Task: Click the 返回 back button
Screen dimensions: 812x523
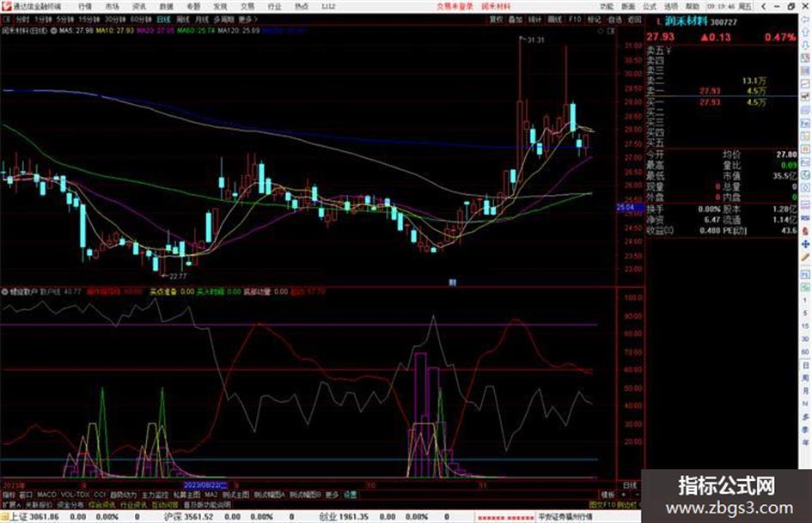Action: [634, 19]
